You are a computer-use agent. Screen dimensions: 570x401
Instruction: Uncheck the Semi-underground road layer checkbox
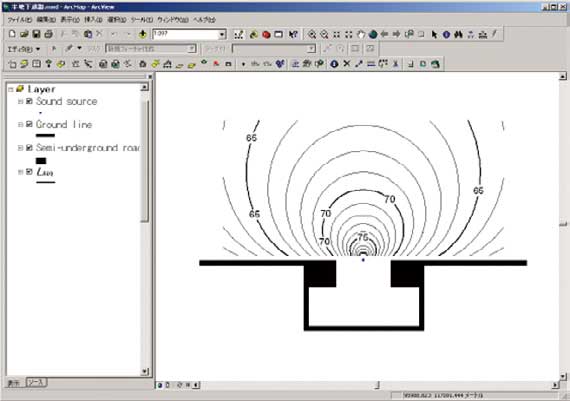[x=29, y=148]
